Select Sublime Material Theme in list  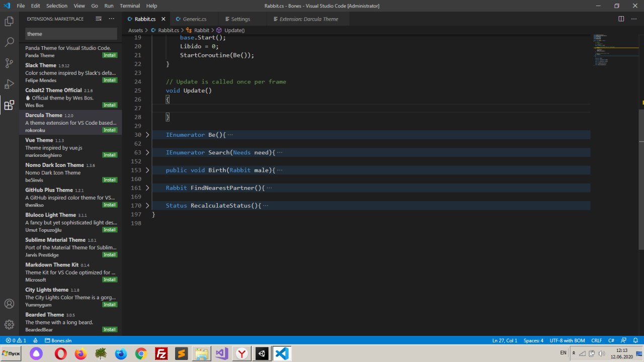[x=70, y=247]
